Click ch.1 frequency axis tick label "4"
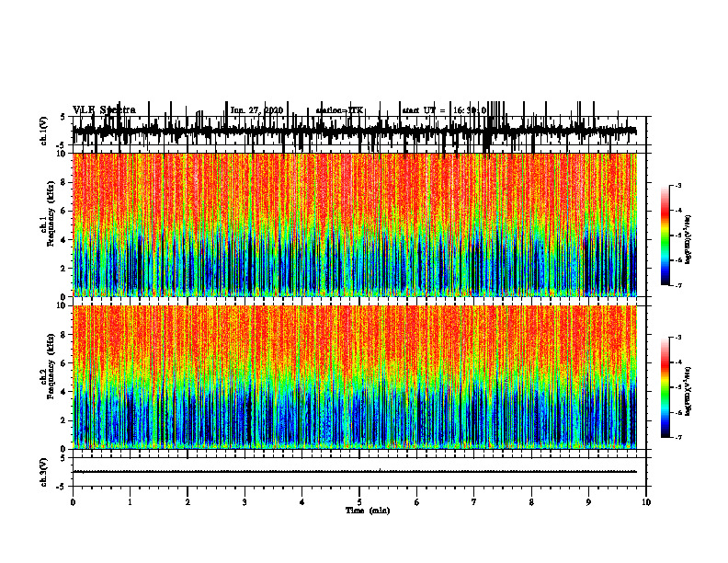This screenshot has width=728, height=563. tap(63, 240)
